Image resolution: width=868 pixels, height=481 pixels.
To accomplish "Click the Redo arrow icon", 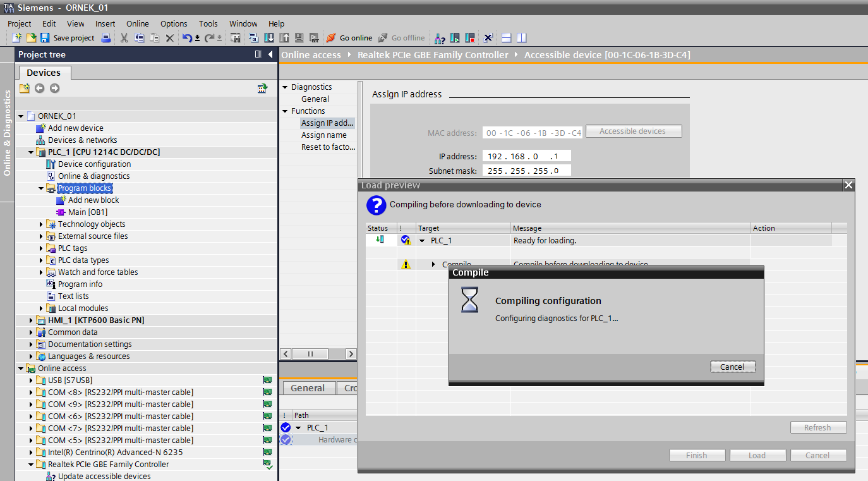I will pos(209,38).
